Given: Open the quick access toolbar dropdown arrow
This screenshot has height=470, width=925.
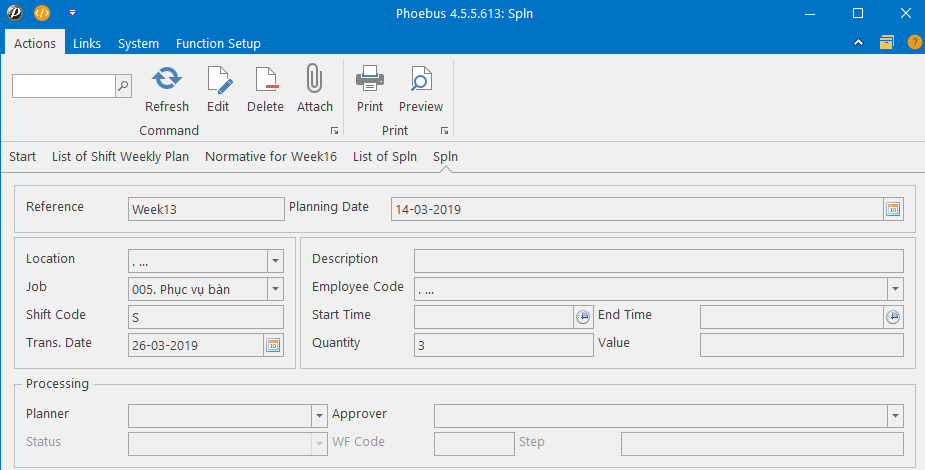Looking at the screenshot, I should [72, 12].
